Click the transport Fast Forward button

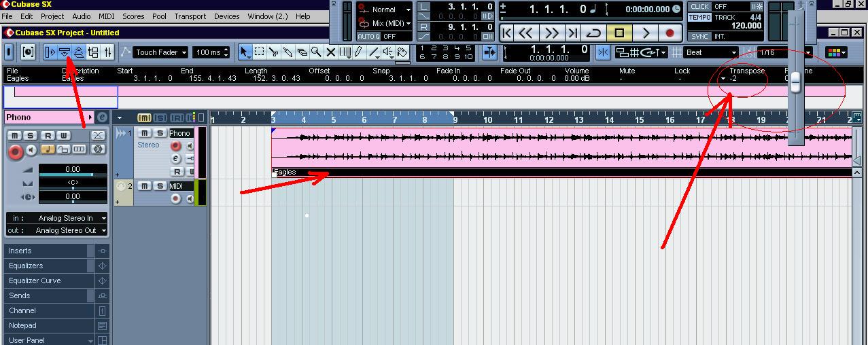click(551, 33)
